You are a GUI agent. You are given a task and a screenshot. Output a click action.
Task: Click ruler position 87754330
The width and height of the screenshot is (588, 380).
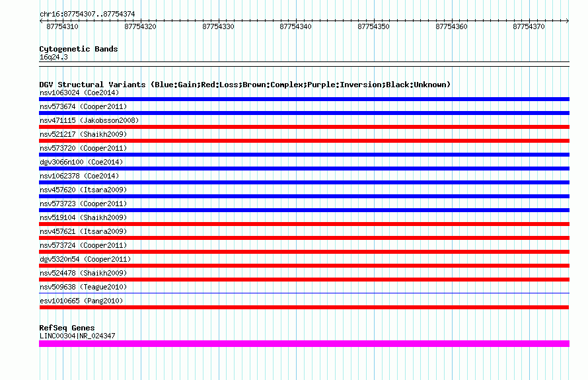[218, 26]
